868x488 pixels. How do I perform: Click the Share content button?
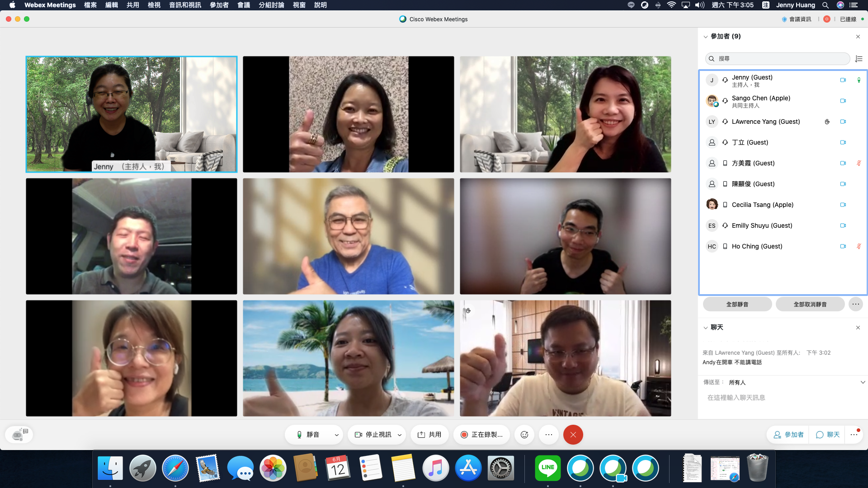click(429, 435)
